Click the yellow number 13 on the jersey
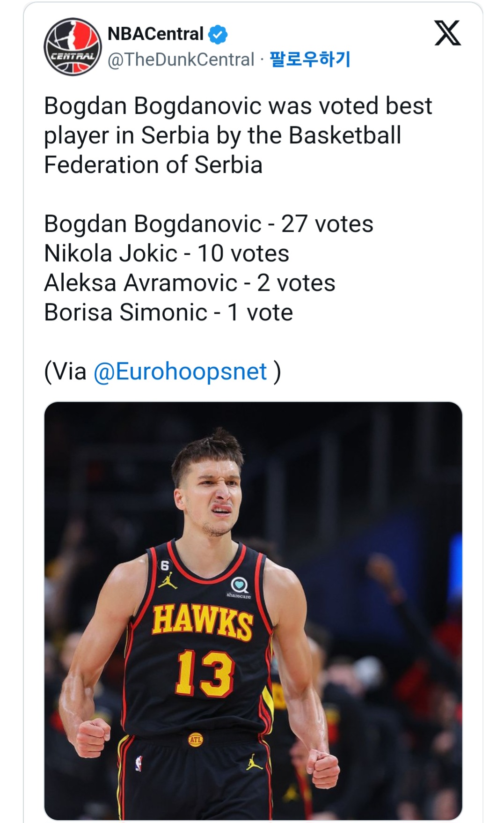The height and width of the screenshot is (823, 504). [x=205, y=673]
